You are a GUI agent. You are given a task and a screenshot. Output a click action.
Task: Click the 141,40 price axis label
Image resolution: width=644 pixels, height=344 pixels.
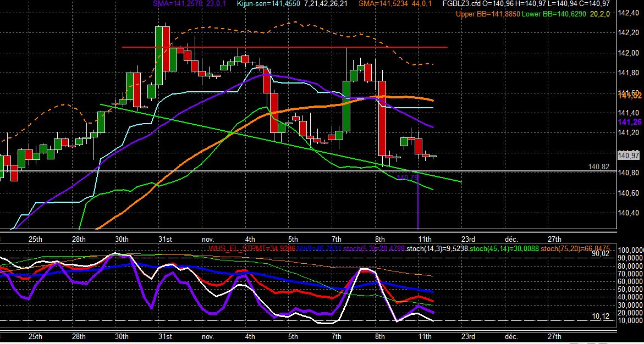coord(629,113)
